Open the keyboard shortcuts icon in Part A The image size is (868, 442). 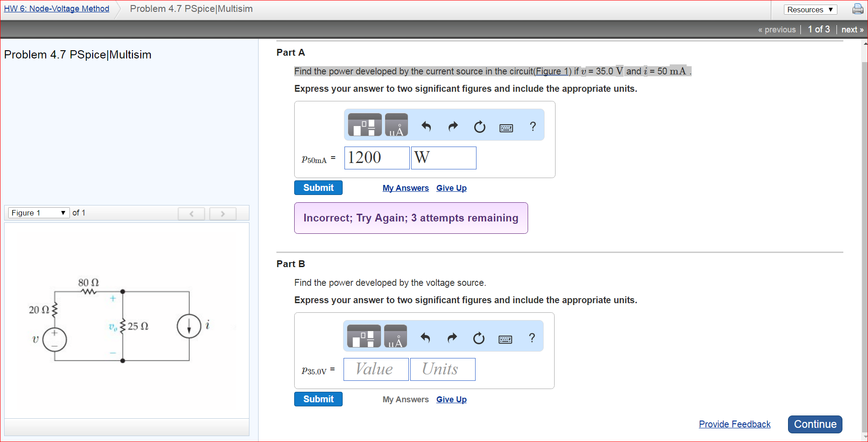coord(506,128)
